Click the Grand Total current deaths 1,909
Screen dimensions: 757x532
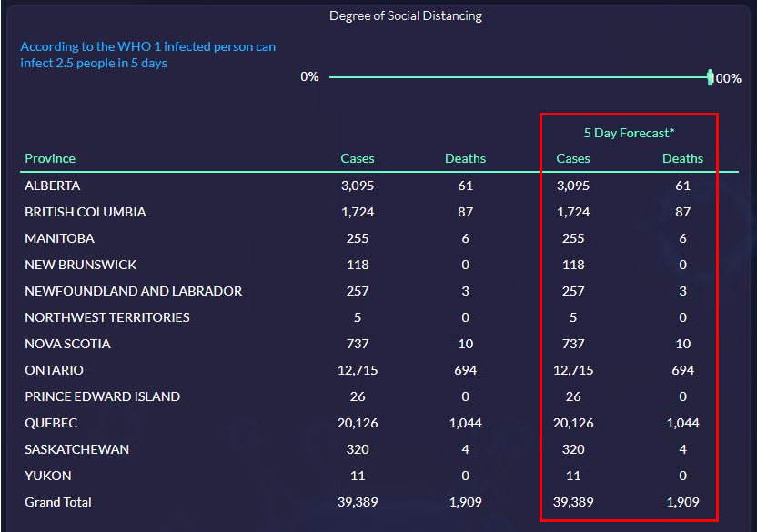466,502
